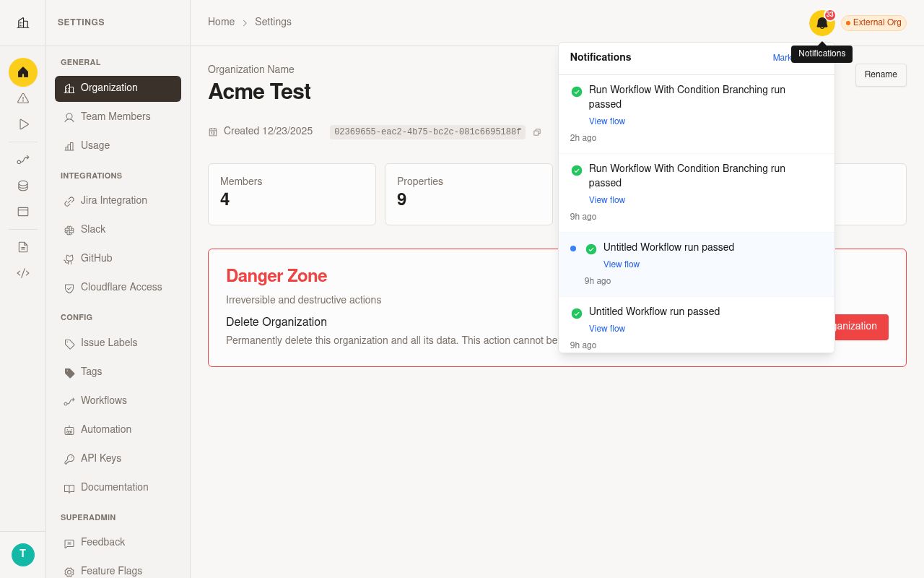Click the play icon in left rail
Screen dimensions: 924x578
pos(23,124)
